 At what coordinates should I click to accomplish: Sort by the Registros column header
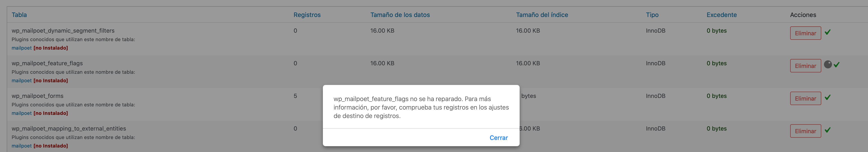click(x=307, y=15)
